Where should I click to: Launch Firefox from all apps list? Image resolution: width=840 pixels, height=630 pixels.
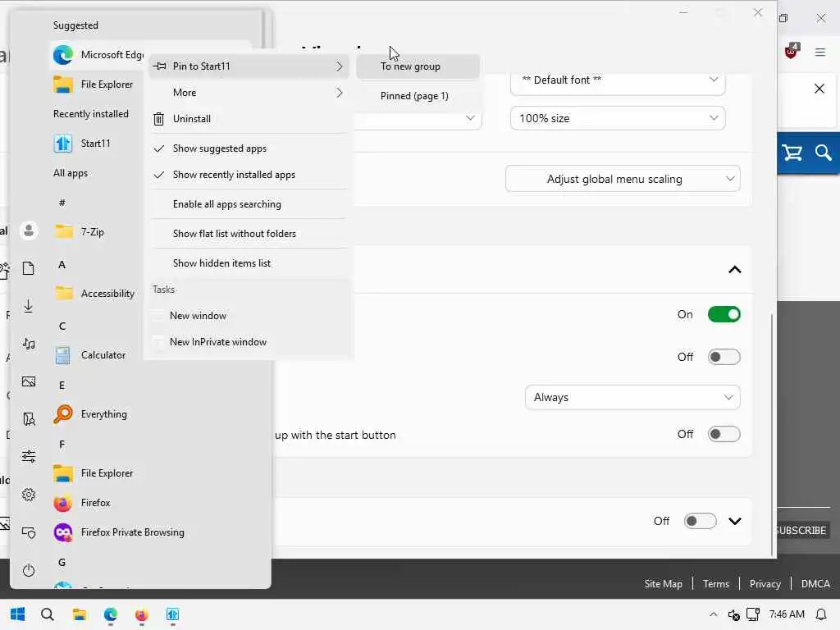click(82, 502)
